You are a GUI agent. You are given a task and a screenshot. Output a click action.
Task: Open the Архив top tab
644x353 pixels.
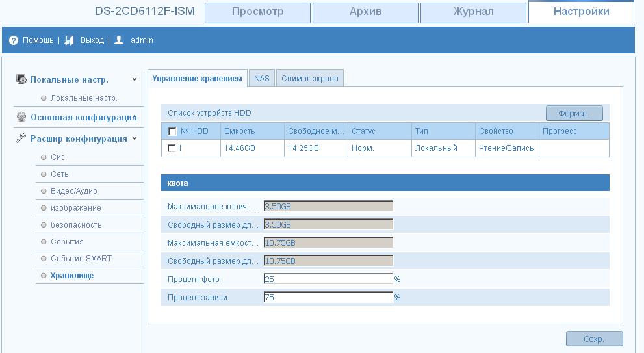coord(365,12)
